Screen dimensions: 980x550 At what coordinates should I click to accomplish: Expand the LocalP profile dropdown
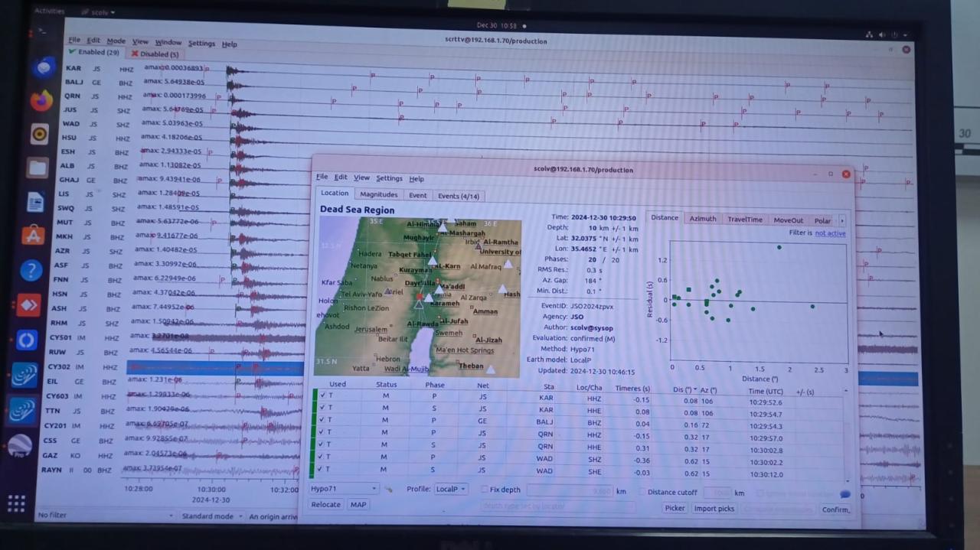coord(450,489)
